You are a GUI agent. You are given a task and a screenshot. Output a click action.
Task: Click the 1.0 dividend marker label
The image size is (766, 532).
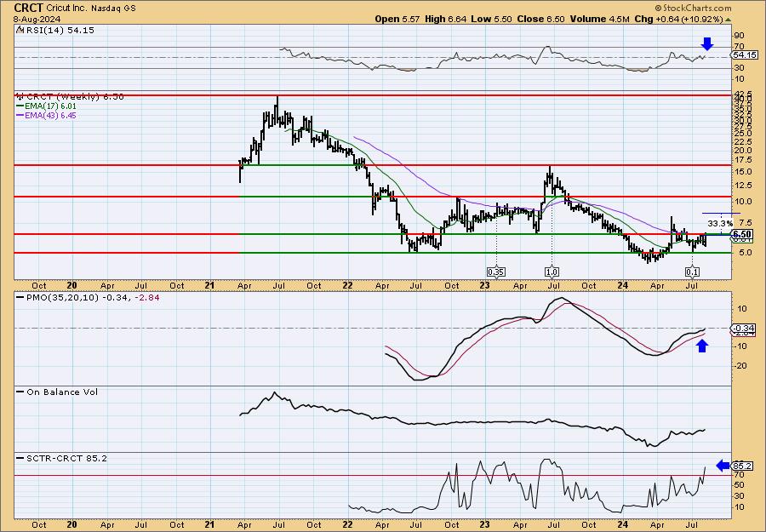coord(552,272)
